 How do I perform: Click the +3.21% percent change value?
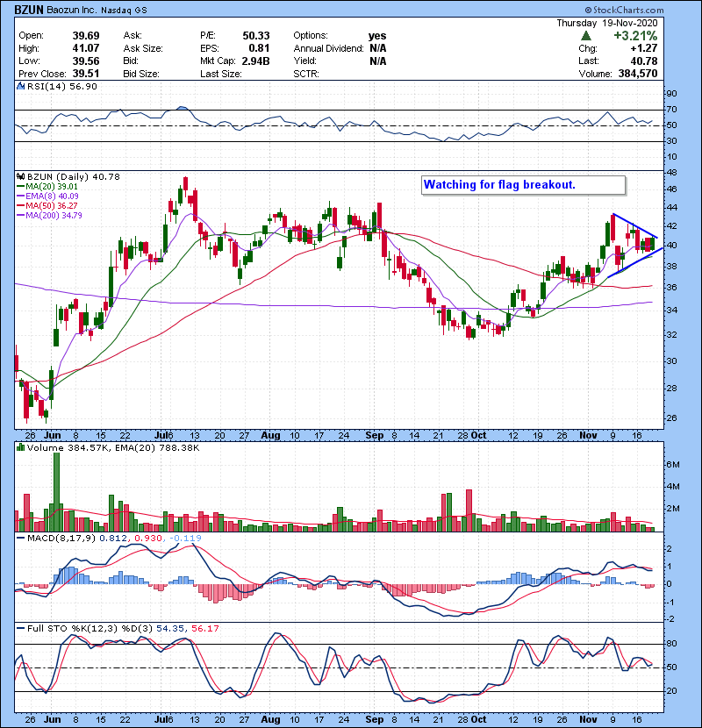point(635,36)
